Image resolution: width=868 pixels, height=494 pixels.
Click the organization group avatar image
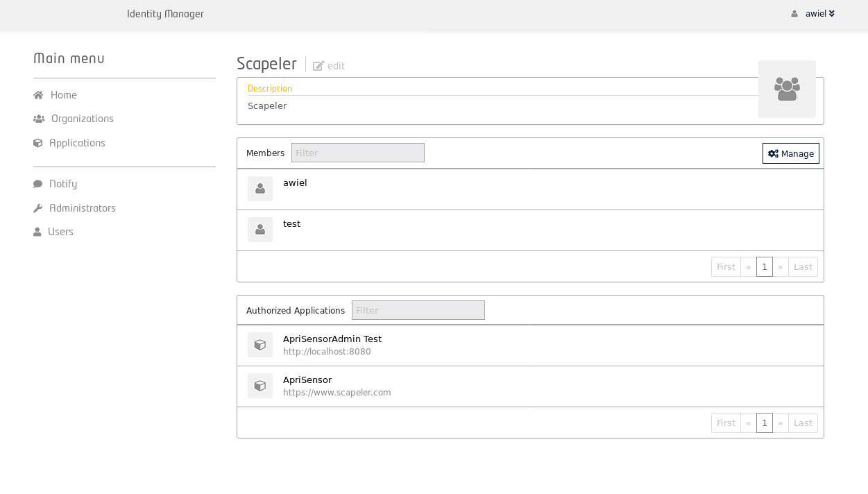pyautogui.click(x=787, y=89)
